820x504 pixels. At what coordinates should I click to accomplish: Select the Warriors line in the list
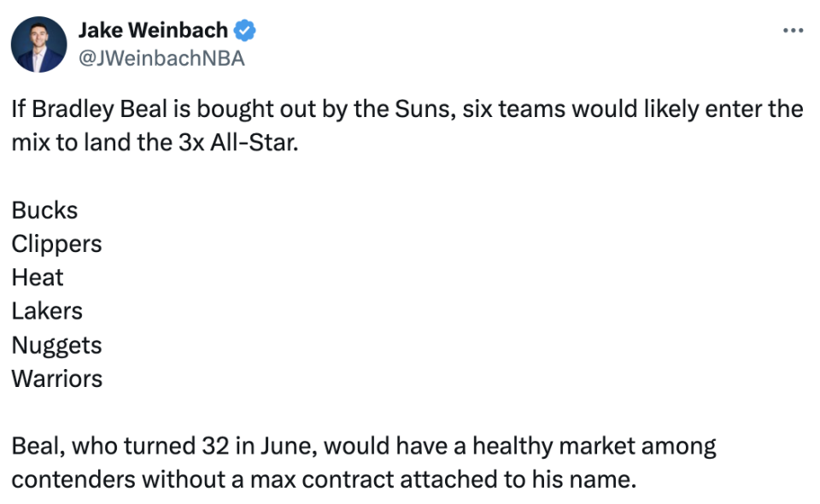(57, 378)
